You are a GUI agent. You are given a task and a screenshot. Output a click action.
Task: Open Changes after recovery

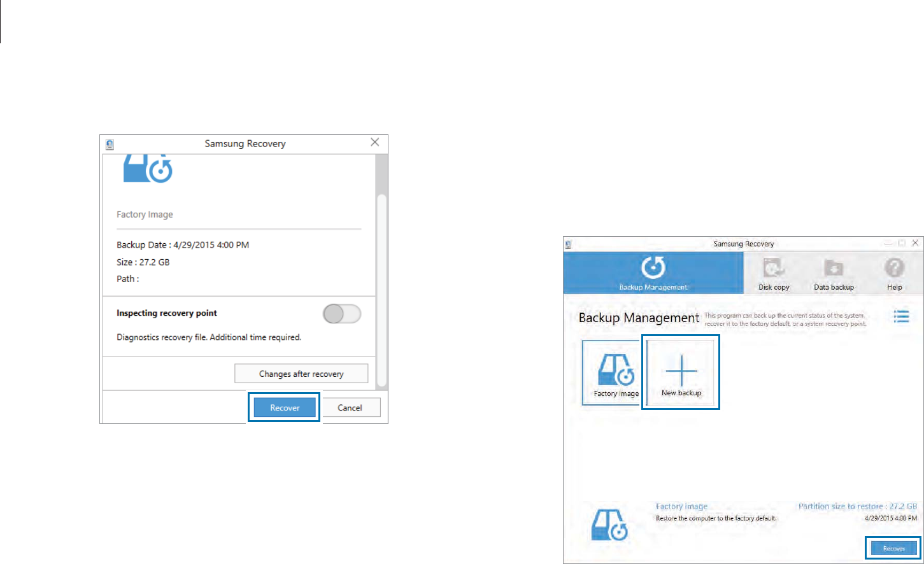(301, 374)
